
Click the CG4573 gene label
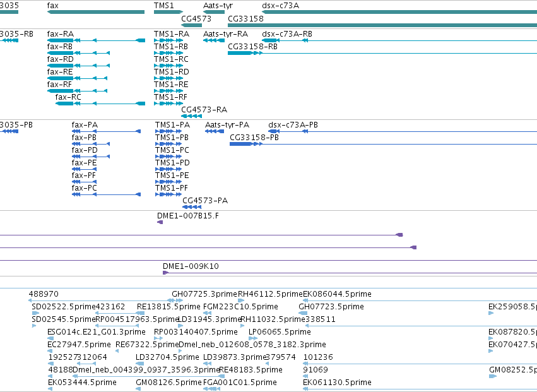196,18
